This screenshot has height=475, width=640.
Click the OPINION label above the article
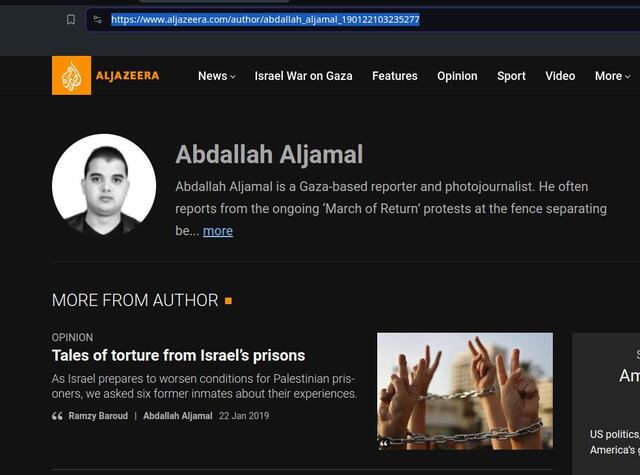(x=72, y=337)
